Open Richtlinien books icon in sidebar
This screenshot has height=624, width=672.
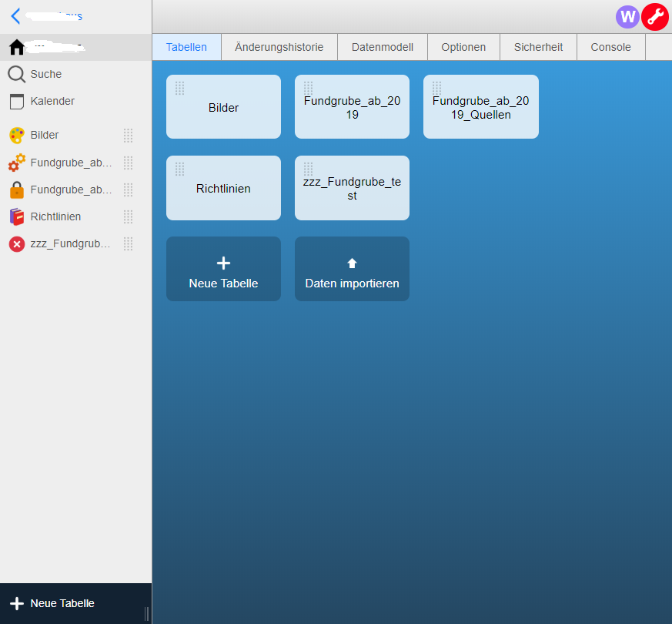(x=17, y=216)
